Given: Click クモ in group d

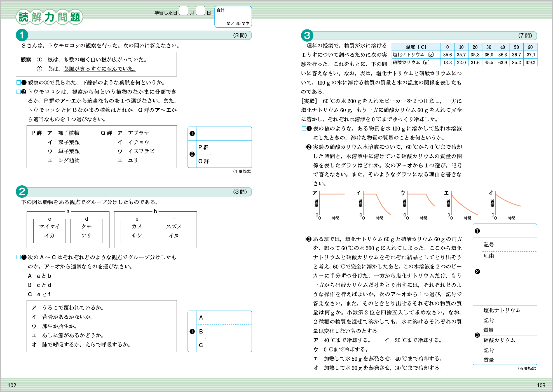Looking at the screenshot, I should 86,227.
